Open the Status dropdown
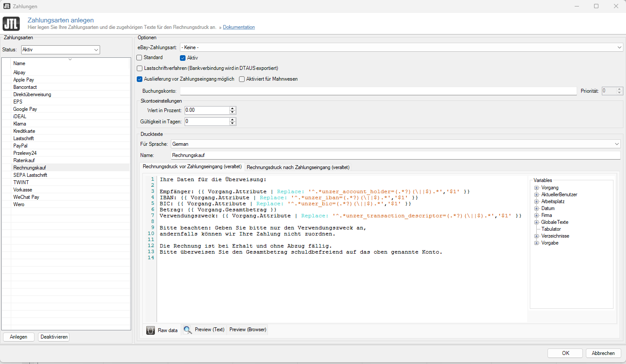Screen dimensions: 626x364 (x=96, y=50)
